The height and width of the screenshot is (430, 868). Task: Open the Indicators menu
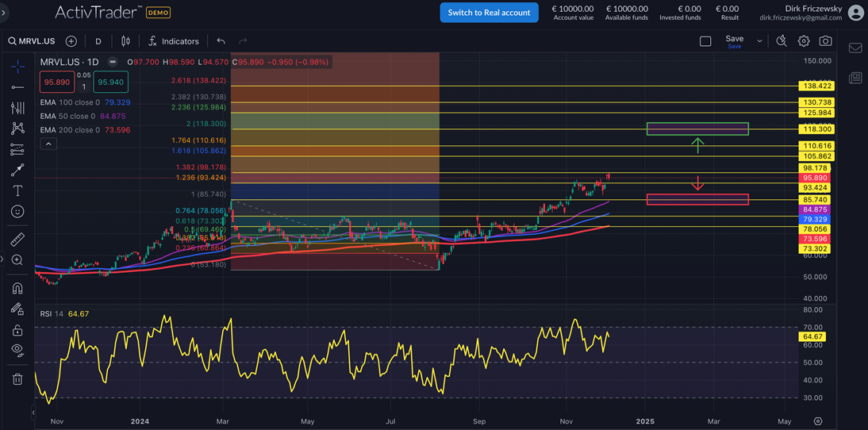coord(174,41)
